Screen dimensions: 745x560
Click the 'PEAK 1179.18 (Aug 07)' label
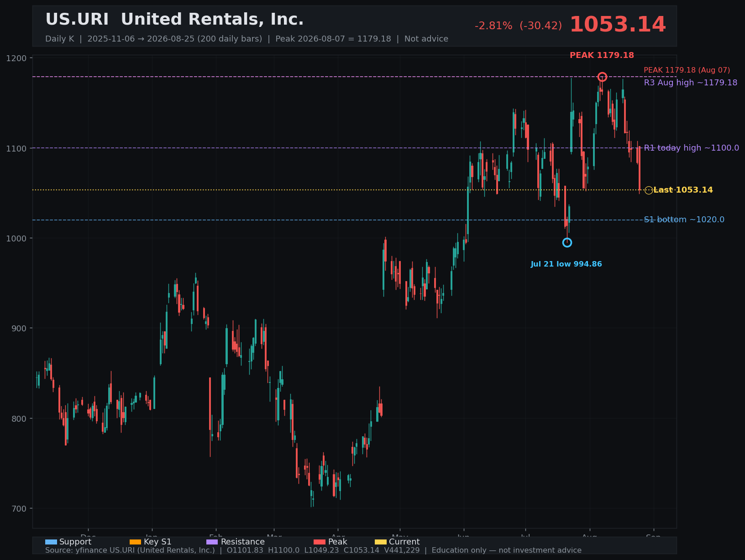(687, 70)
